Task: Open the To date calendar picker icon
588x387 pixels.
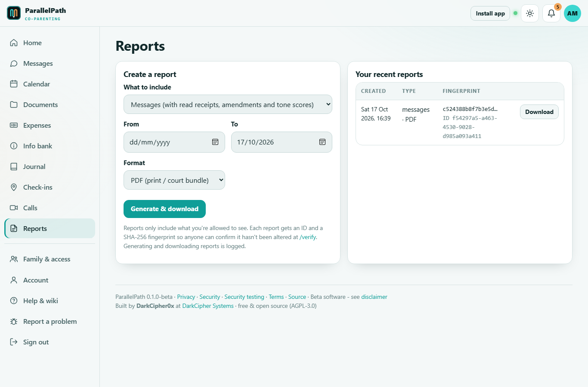Action: click(x=322, y=142)
